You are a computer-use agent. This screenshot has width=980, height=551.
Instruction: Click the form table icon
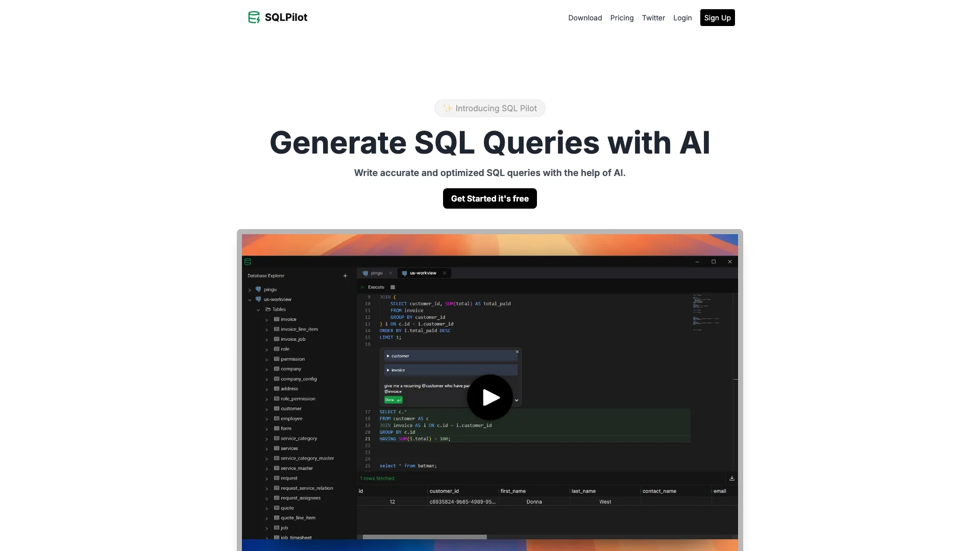(x=277, y=429)
